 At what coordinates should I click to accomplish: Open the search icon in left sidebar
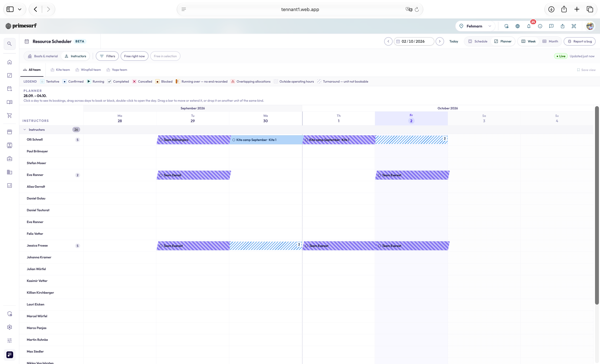tap(9, 44)
